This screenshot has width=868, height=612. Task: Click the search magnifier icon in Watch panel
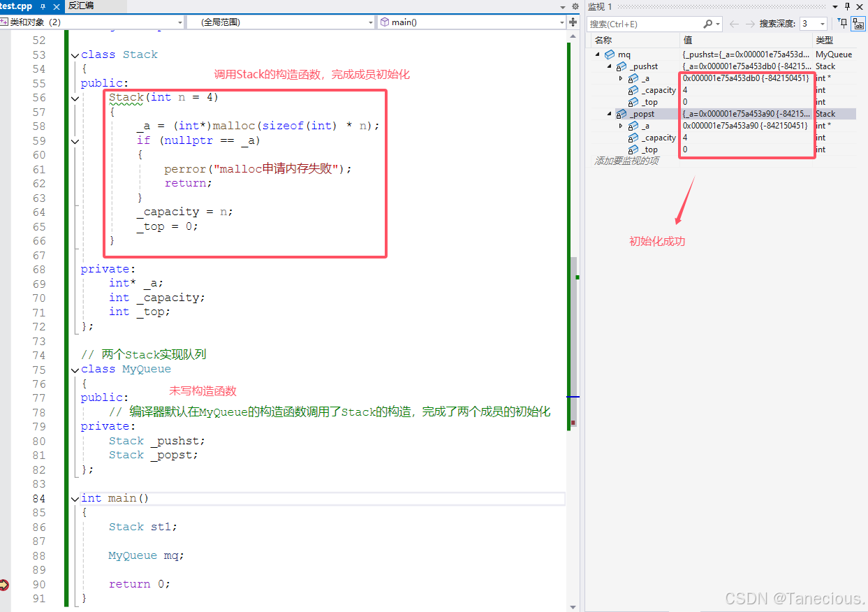coord(708,24)
